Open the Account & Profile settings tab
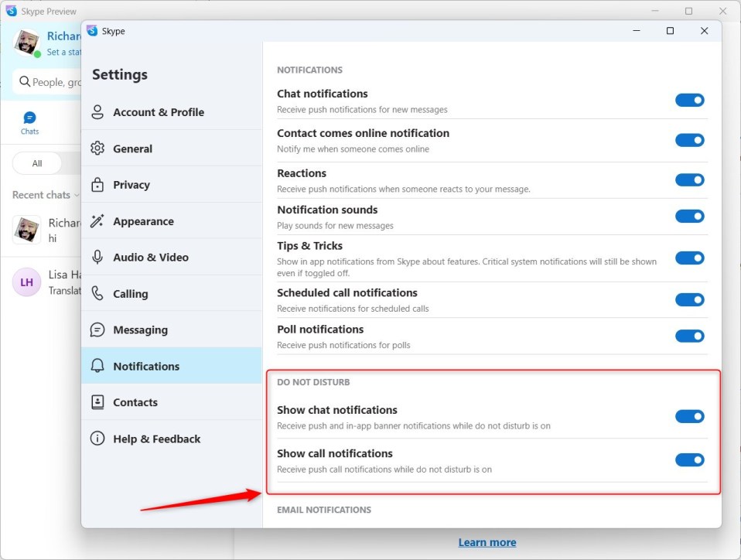The image size is (741, 560). [x=172, y=112]
